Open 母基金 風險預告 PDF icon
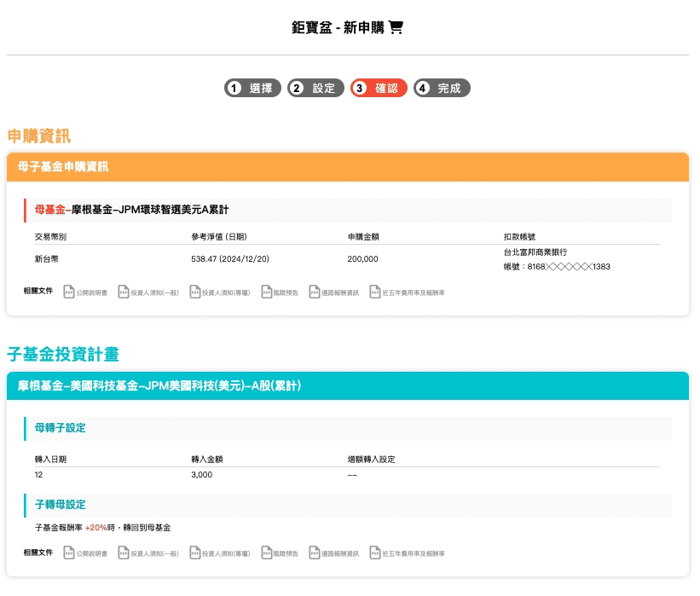The image size is (700, 596). coord(267,292)
